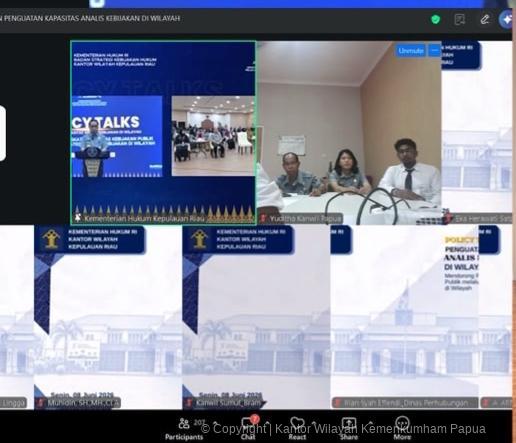Image resolution: width=516 pixels, height=443 pixels.
Task: Open the More options icon
Action: 402,428
